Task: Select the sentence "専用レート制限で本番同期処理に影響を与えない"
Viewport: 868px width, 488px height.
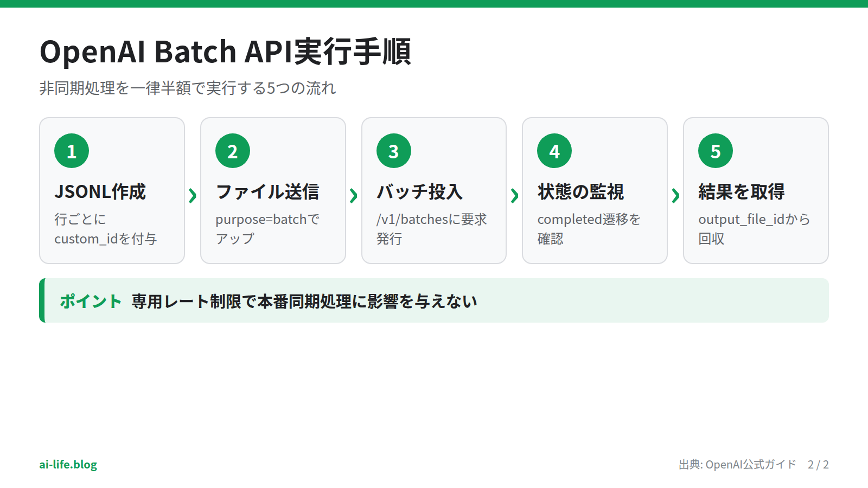Action: (x=304, y=301)
